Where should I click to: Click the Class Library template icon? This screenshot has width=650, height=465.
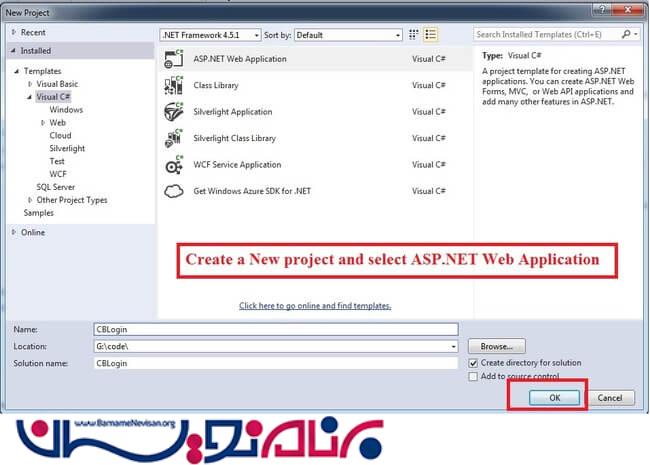click(x=173, y=86)
